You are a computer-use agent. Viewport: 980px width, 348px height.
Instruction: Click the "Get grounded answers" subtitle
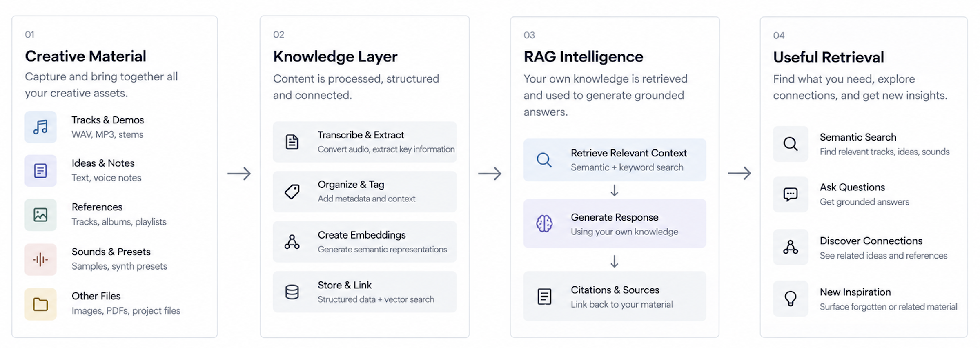(864, 202)
